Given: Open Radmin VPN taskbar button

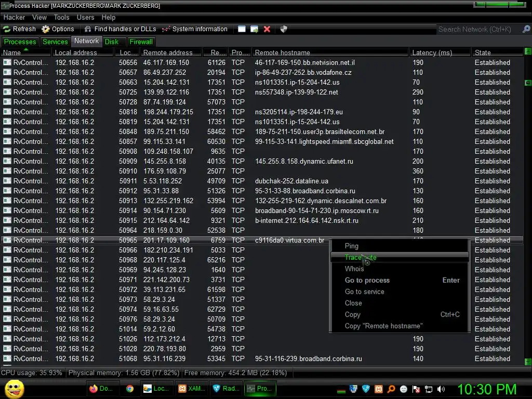Looking at the screenshot, I should [225, 389].
